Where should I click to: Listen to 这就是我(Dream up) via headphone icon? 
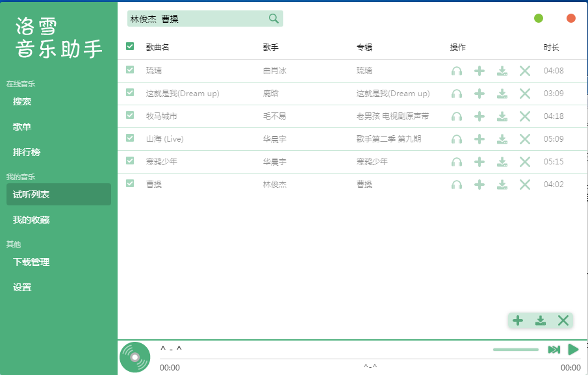[456, 94]
